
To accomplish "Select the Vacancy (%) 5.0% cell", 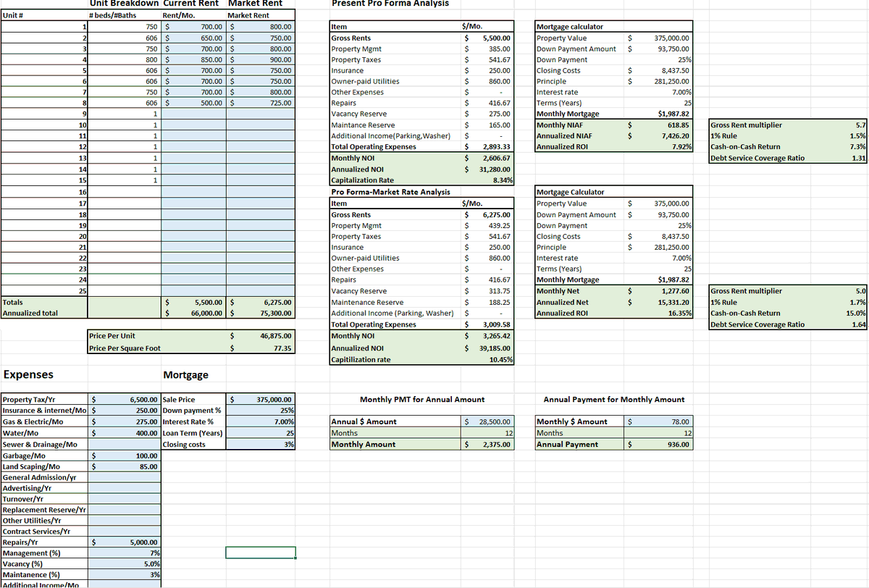I will click(x=125, y=563).
